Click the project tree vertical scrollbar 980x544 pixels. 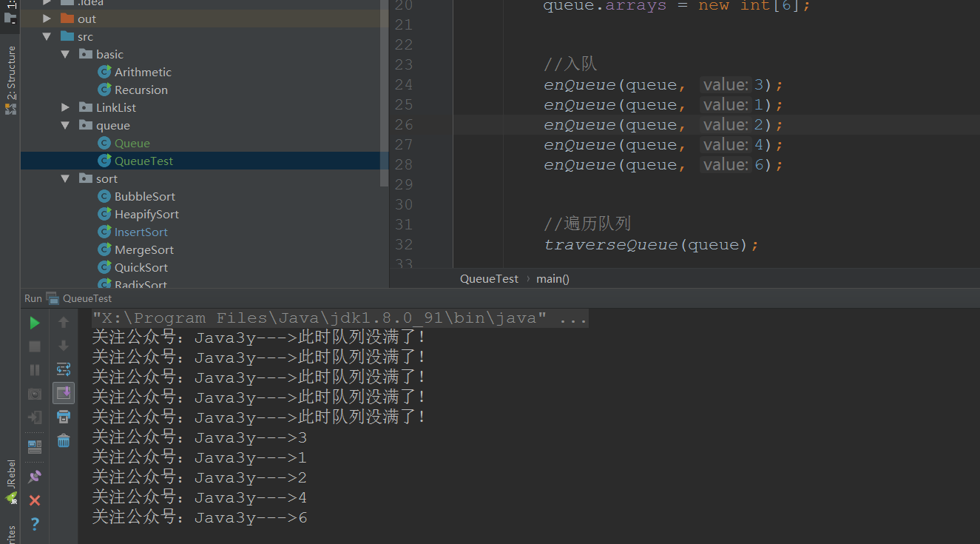(384, 93)
